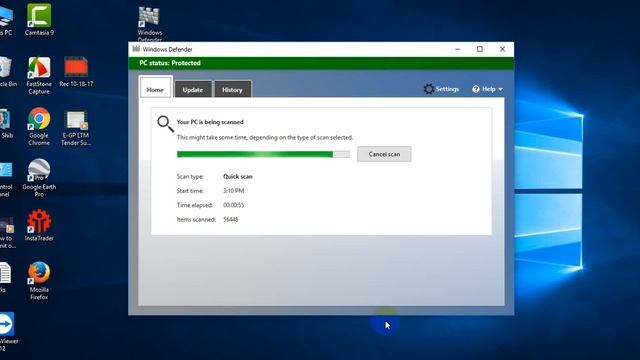Image resolution: width=640 pixels, height=360 pixels.
Task: Click the Help question mark icon
Action: pyautogui.click(x=476, y=89)
